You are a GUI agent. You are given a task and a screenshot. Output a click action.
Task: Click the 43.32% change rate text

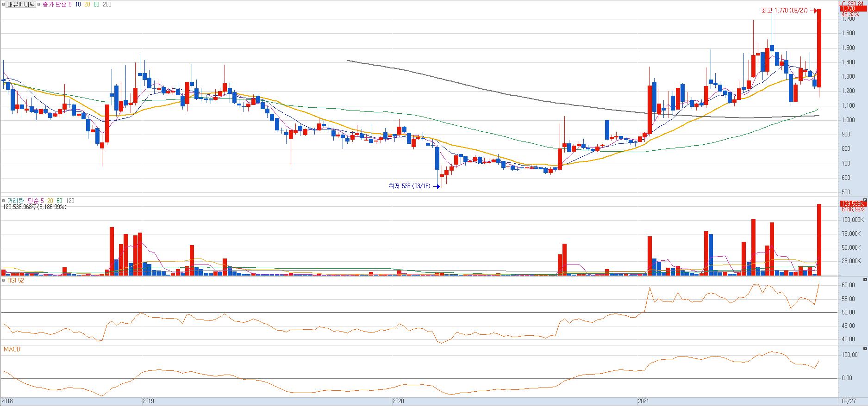point(850,14)
